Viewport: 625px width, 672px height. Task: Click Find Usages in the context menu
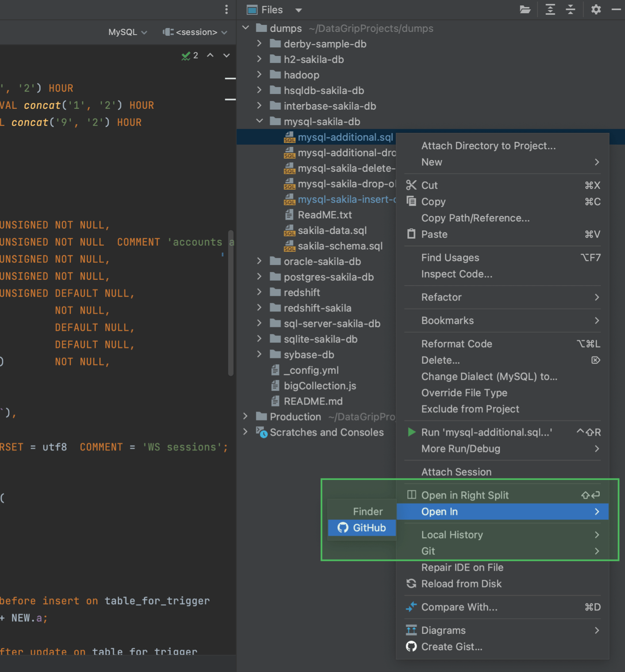(x=450, y=257)
